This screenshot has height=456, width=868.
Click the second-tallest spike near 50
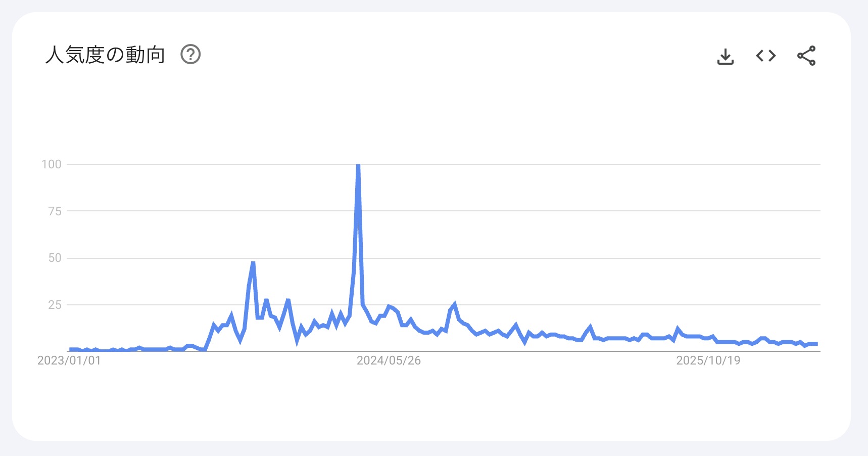click(x=253, y=262)
